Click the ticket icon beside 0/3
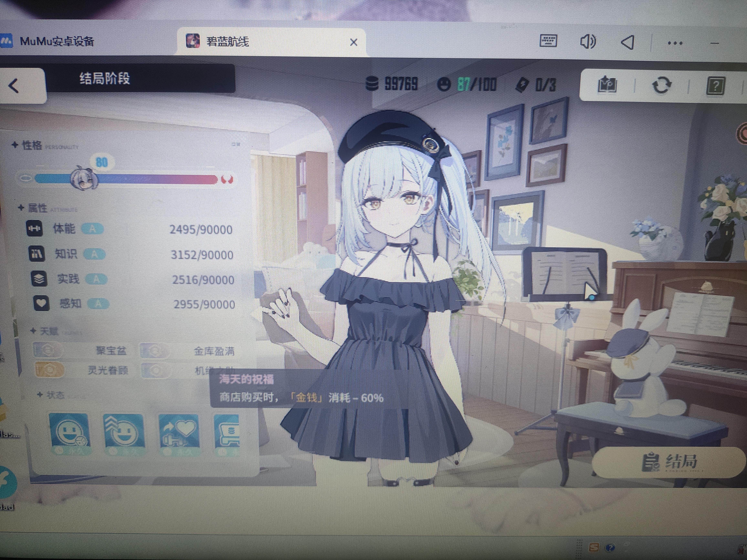Viewport: 747px width, 560px height. (522, 84)
